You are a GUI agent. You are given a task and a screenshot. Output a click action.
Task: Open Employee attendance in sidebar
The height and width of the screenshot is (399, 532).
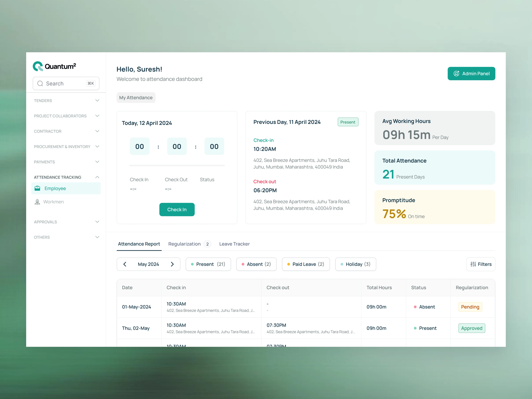tap(66, 188)
